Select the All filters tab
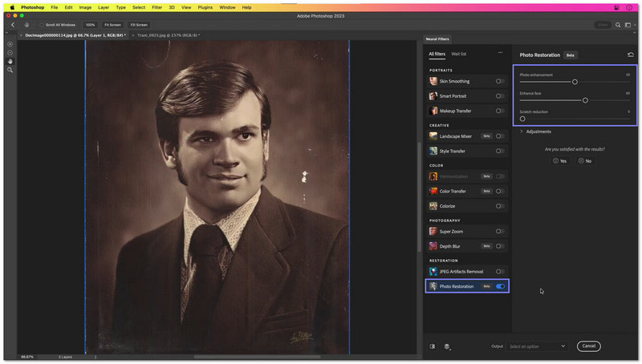This screenshot has width=642, height=364. tap(437, 54)
